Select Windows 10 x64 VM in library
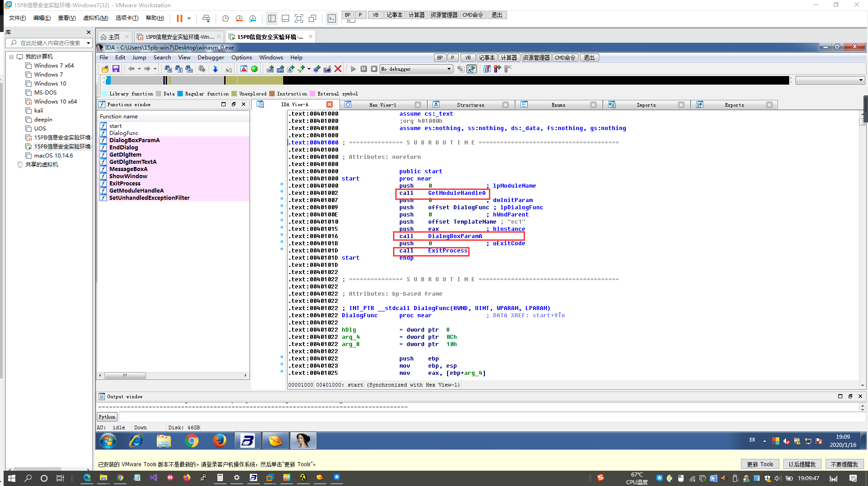Viewport: 868px width, 486px height. coord(55,102)
